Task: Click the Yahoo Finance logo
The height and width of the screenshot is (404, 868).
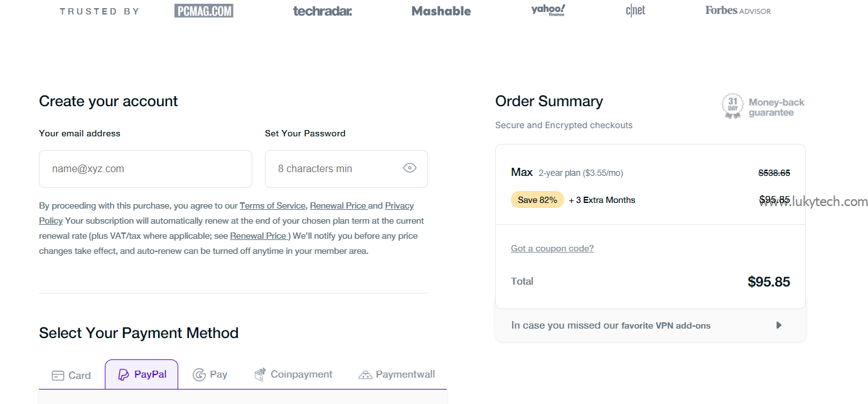Action: [x=548, y=10]
